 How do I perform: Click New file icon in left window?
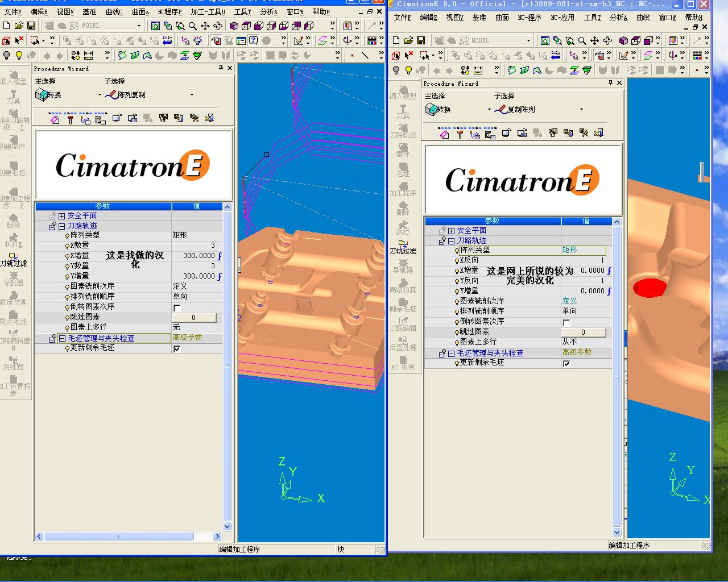[x=7, y=26]
